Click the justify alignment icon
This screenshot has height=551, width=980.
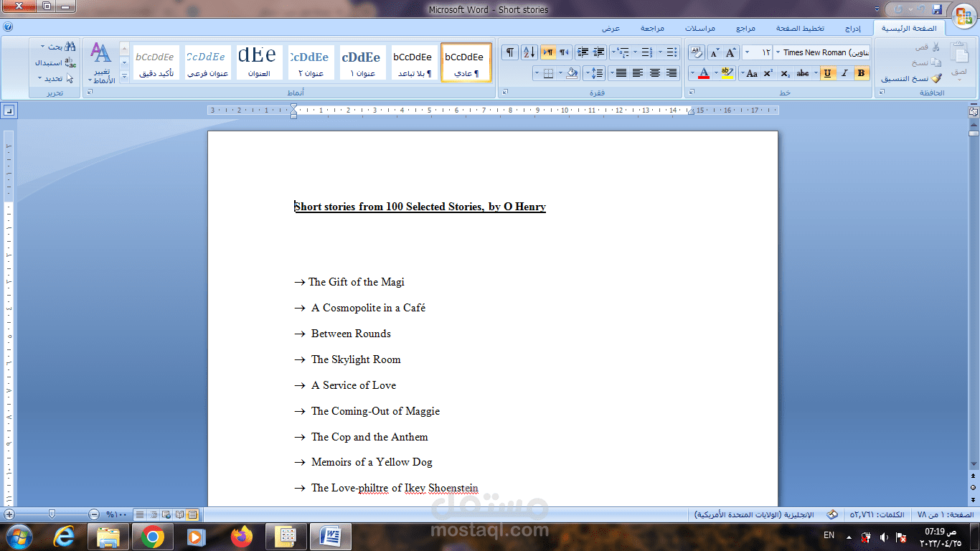621,72
